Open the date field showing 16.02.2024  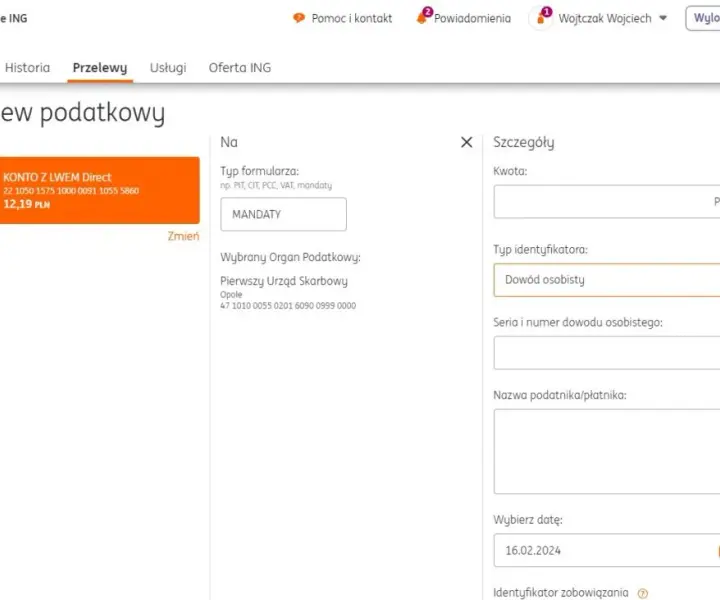point(607,550)
